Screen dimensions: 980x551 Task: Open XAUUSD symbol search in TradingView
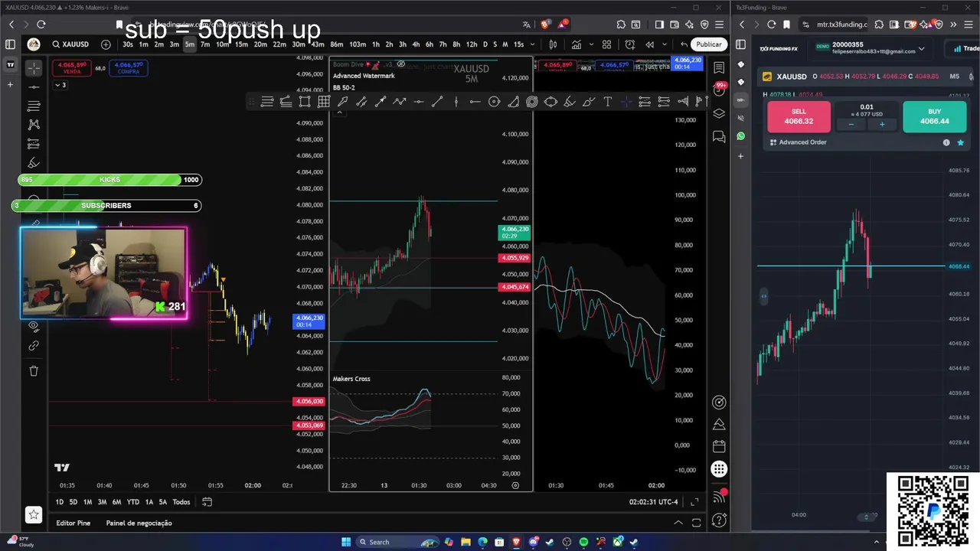click(x=70, y=44)
